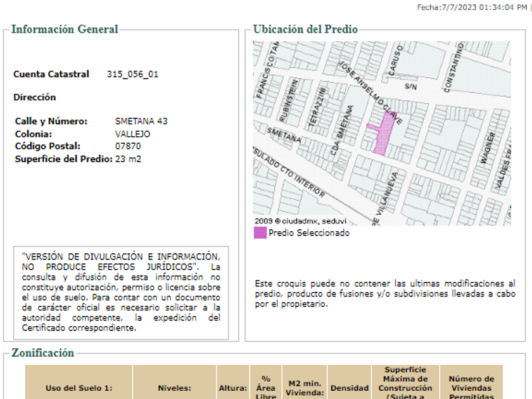Click the address value SMETANA 43
This screenshot has height=399, width=532.
[x=141, y=121]
